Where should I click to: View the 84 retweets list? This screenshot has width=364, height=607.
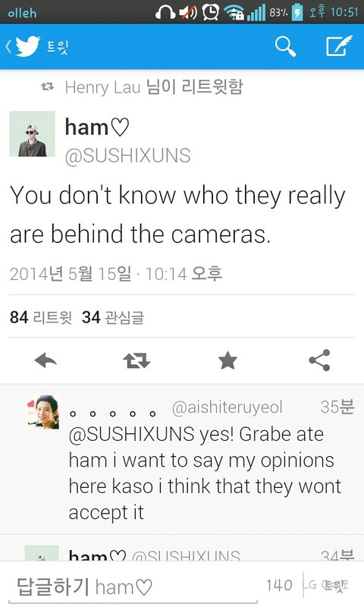pyautogui.click(x=41, y=317)
